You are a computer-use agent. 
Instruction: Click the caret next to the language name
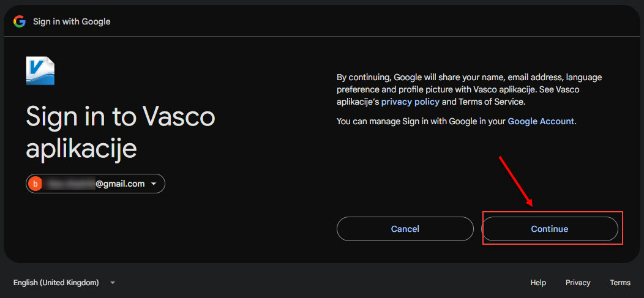coord(113,283)
